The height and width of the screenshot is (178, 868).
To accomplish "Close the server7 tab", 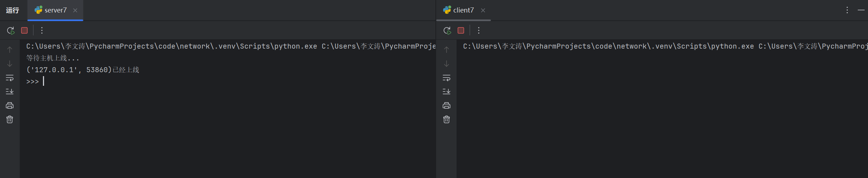I will 75,10.
